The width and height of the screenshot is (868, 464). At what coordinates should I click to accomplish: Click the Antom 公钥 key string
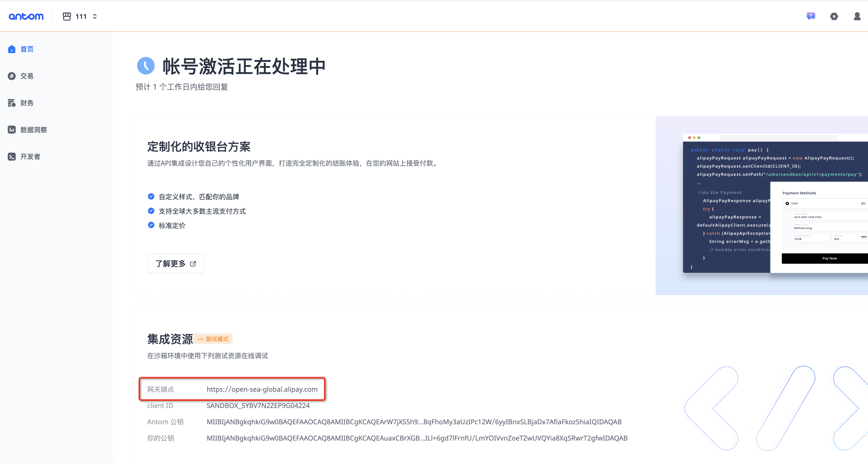[x=414, y=422]
